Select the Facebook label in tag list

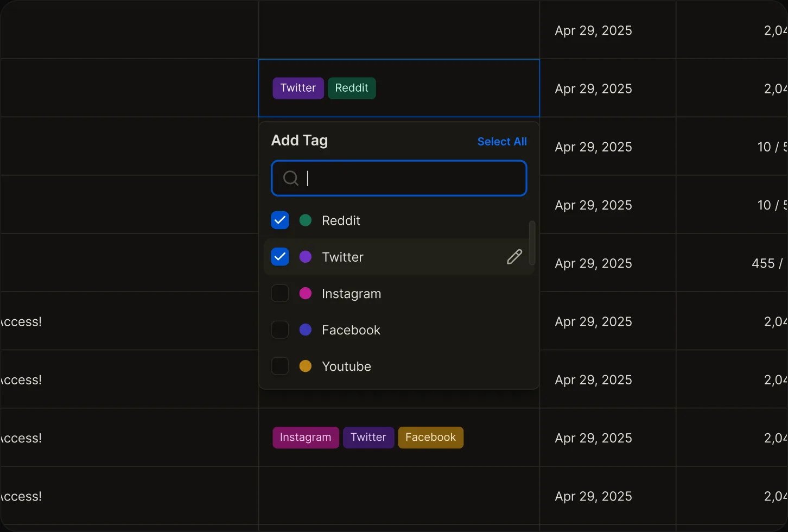pyautogui.click(x=351, y=330)
